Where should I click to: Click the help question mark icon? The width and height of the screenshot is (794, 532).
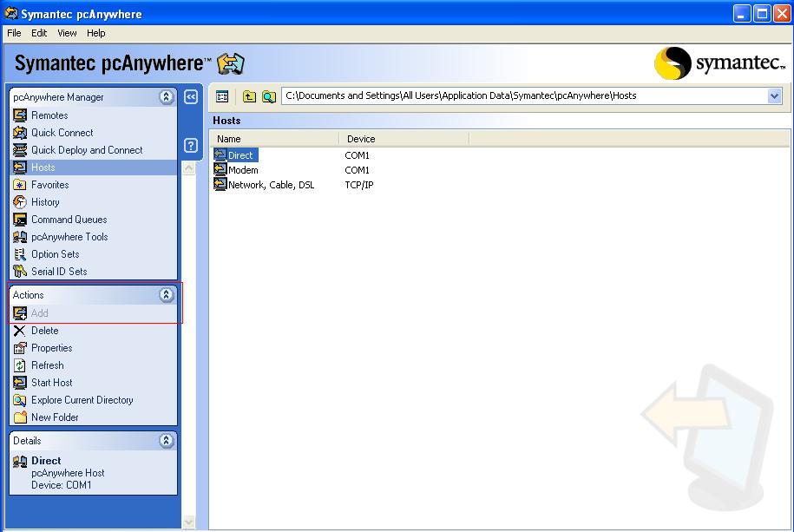tap(190, 146)
